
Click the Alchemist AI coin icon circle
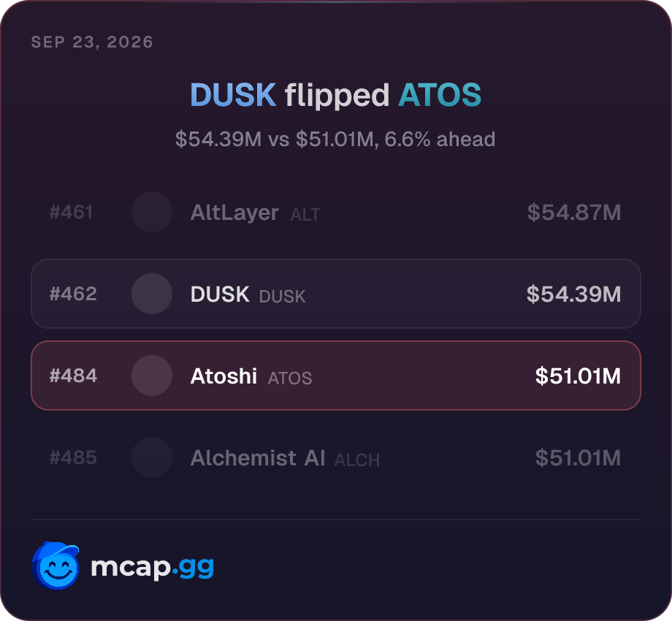[152, 458]
